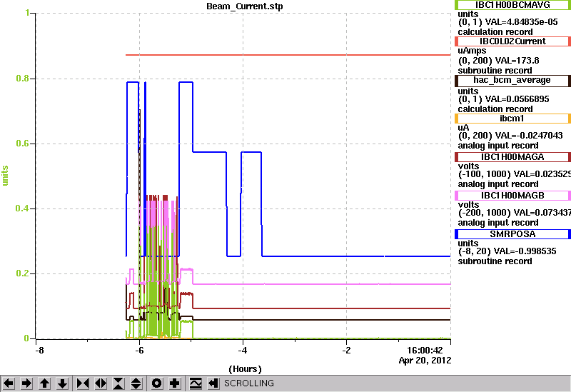Click the 0.8 y-axis tick label

coord(22,79)
